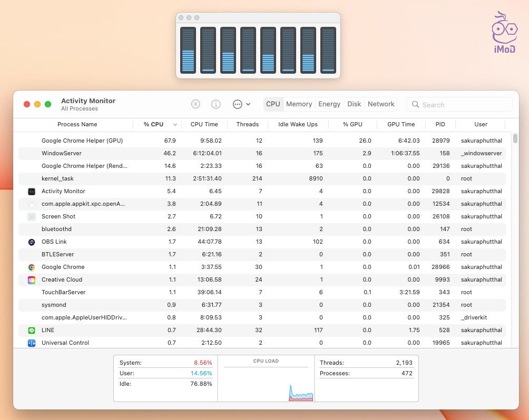The height and width of the screenshot is (420, 529).
Task: Click the Universal Control process icon
Action: [x=31, y=343]
